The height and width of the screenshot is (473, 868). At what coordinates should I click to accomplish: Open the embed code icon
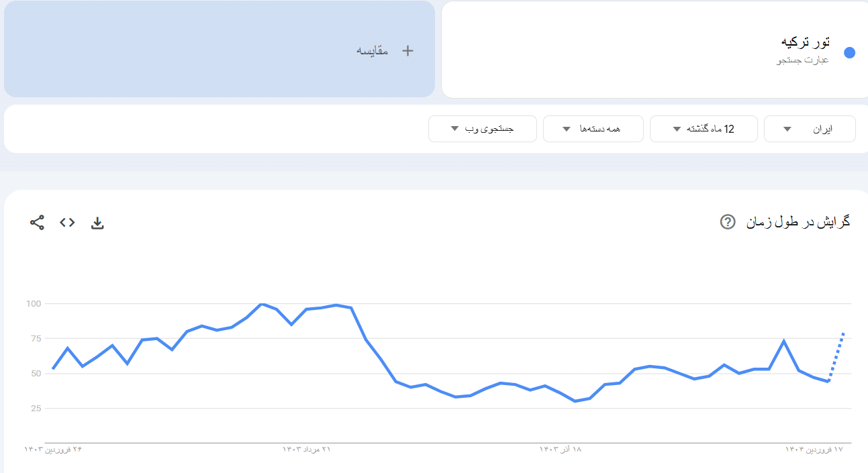tap(67, 223)
